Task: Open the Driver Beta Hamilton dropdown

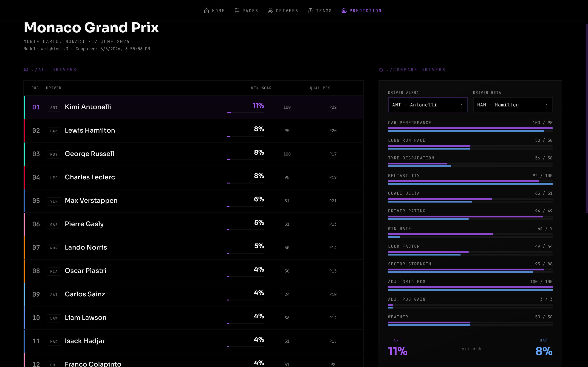Action: pos(513,105)
